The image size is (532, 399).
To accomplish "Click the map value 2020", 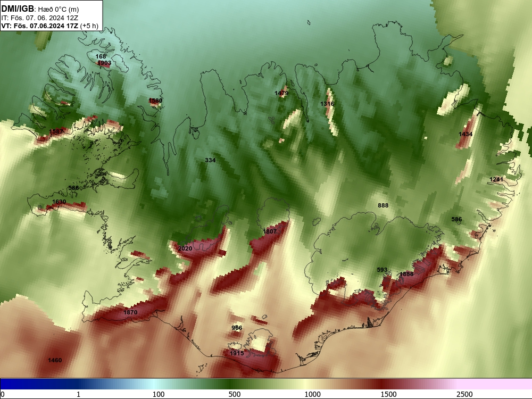I will [185, 248].
